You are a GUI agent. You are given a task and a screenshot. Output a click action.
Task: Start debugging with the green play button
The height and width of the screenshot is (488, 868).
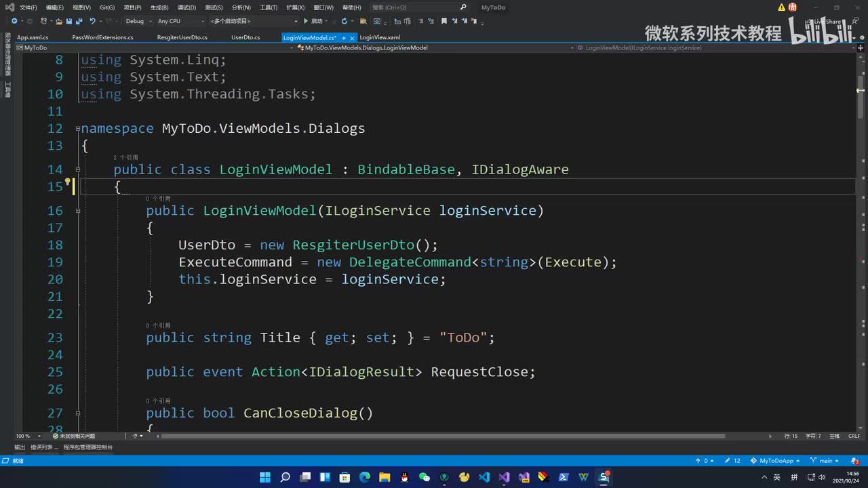point(306,21)
